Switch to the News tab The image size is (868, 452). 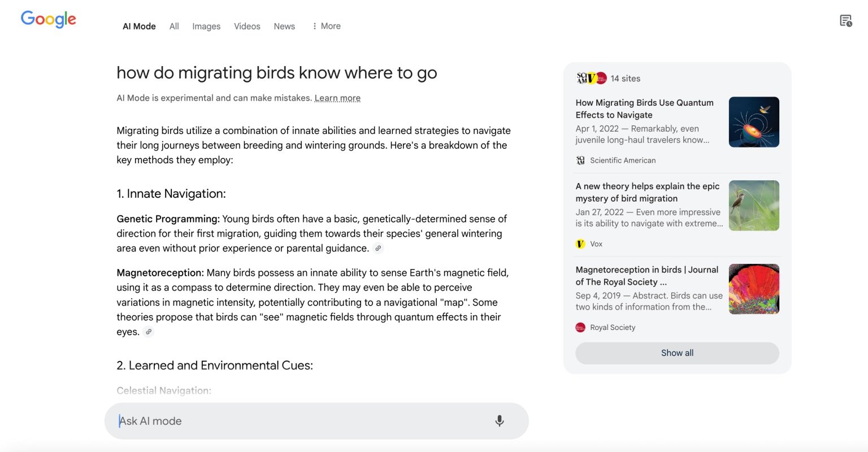point(284,26)
